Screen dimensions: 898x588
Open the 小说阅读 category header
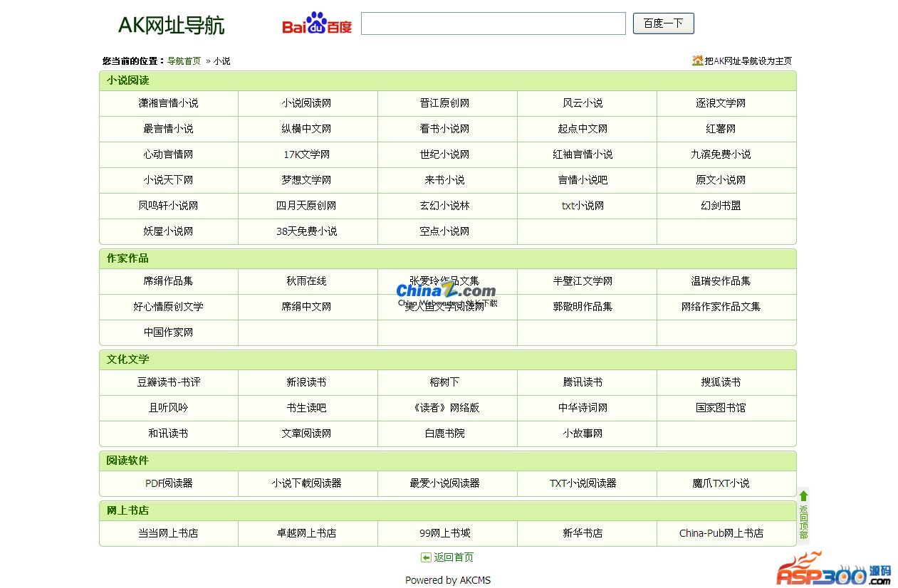pos(127,80)
